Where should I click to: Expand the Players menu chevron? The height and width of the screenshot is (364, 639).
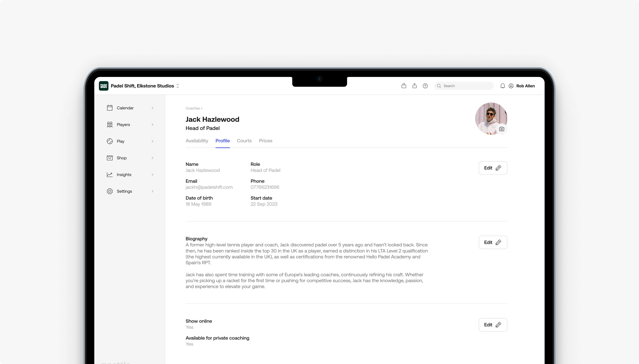tap(152, 125)
